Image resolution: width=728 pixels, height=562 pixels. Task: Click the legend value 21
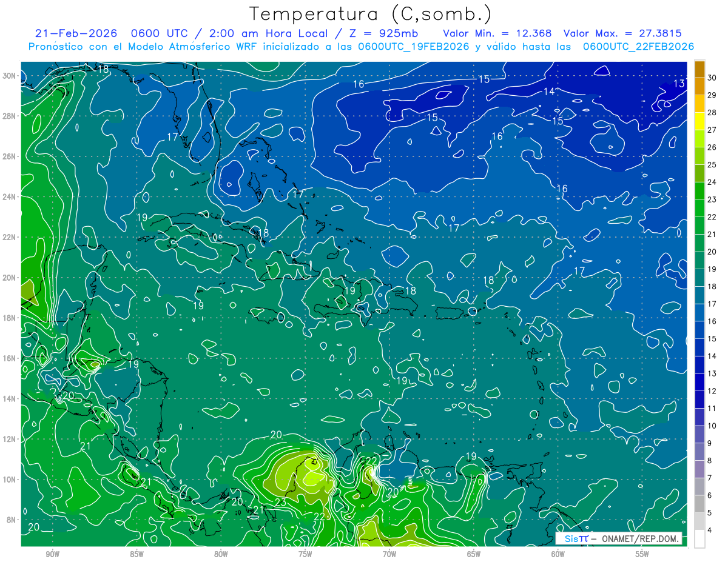pos(713,234)
